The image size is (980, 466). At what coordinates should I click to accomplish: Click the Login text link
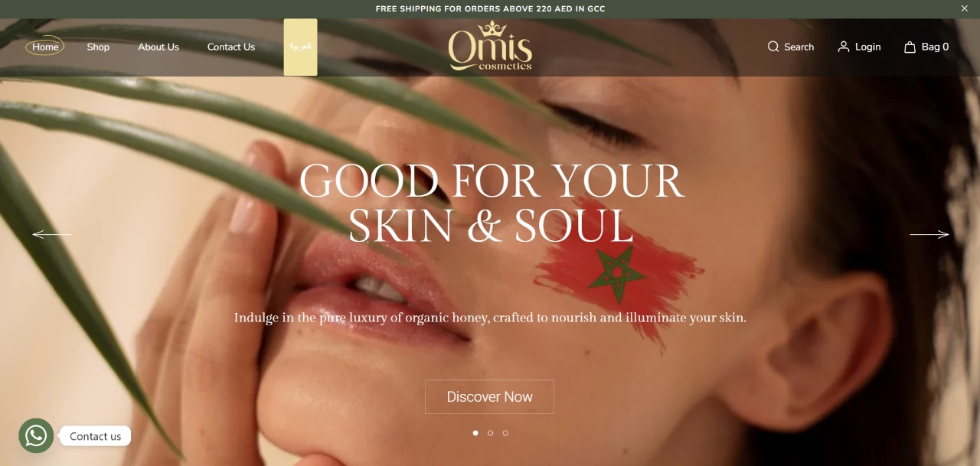click(x=867, y=47)
